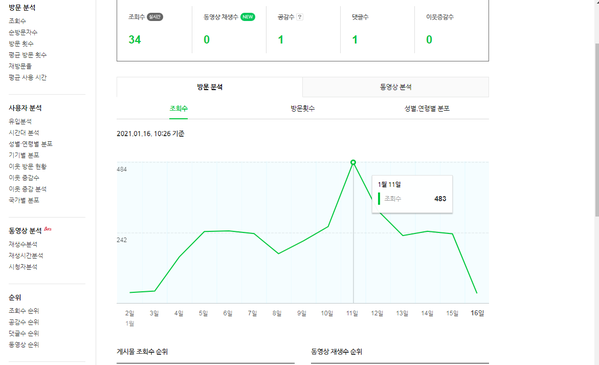Screen dimensions: 599x365
Task: Open 조회수 순위 in the sidebar
Action: (x=24, y=311)
